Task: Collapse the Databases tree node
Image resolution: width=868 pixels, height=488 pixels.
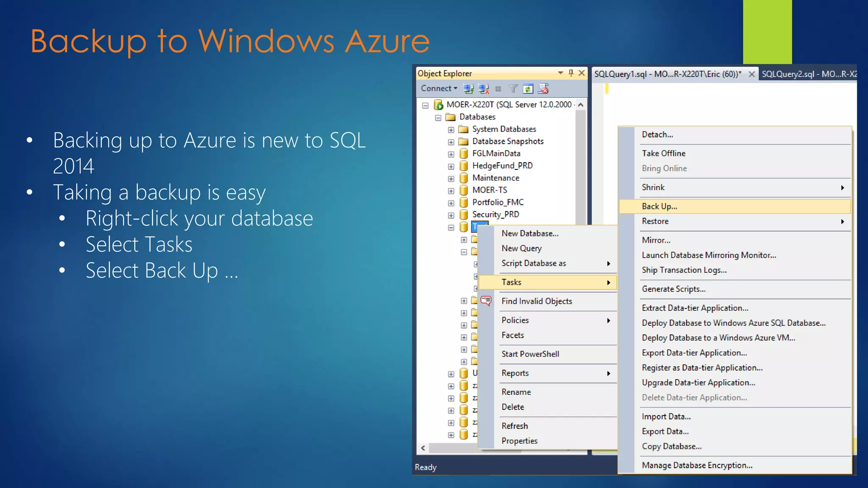Action: click(438, 118)
